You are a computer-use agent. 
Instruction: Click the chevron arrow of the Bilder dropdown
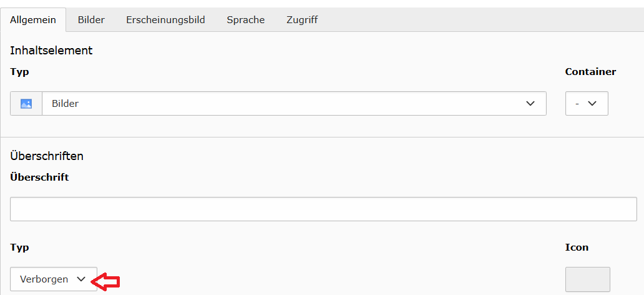(x=530, y=104)
